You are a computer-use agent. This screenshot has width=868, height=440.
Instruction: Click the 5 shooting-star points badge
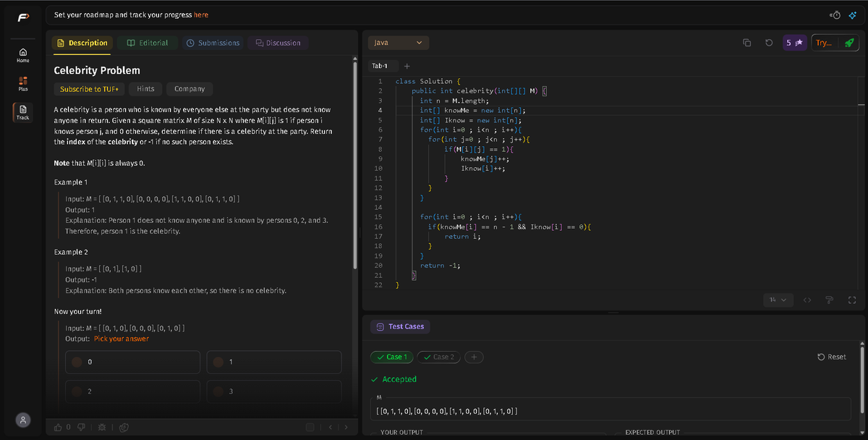[x=795, y=43]
